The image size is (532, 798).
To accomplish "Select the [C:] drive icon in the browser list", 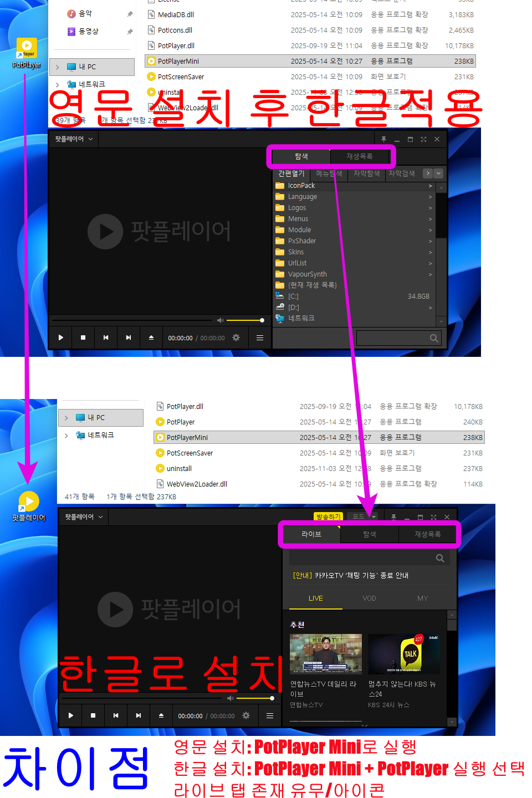I will [x=280, y=296].
